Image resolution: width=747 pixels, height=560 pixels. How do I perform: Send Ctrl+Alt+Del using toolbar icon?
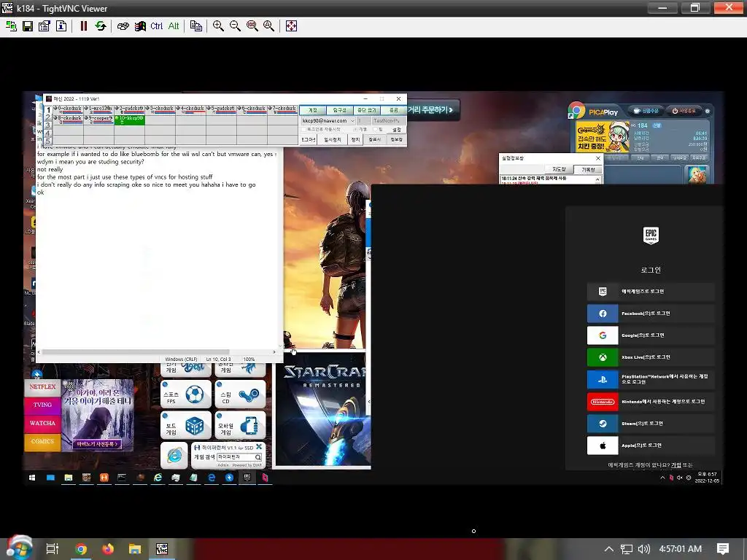(x=123, y=26)
